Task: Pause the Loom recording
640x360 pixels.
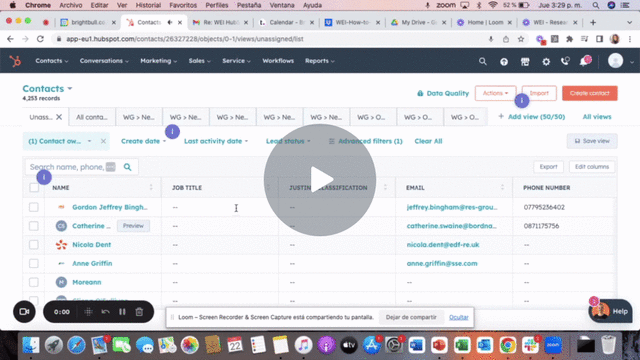Action: coord(122,312)
